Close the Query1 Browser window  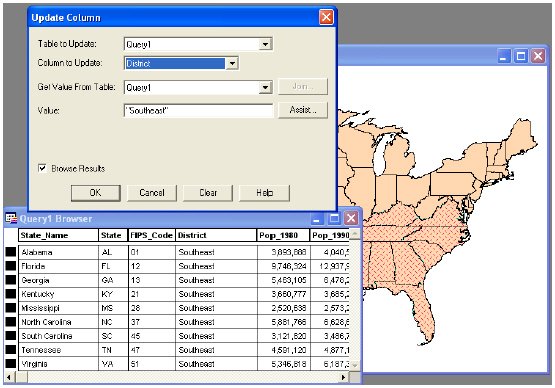[351, 218]
